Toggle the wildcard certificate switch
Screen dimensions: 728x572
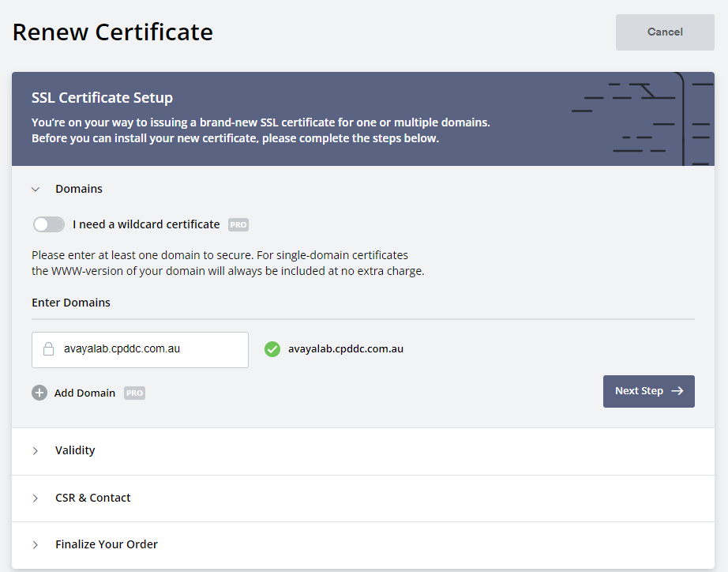pos(49,224)
